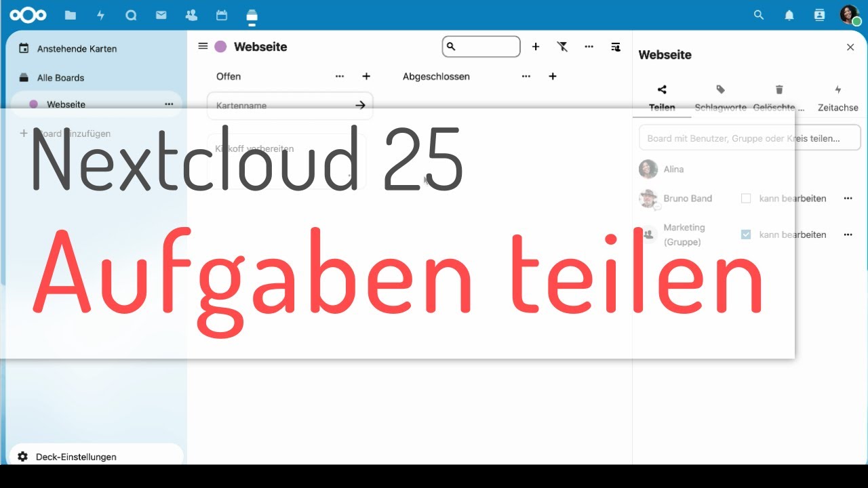Add a new list with plus icon
Viewport: 868px width, 488px height.
click(536, 47)
